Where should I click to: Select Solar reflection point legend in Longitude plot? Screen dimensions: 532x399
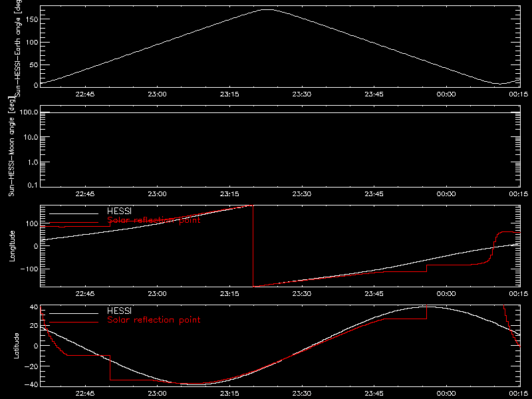(x=154, y=220)
